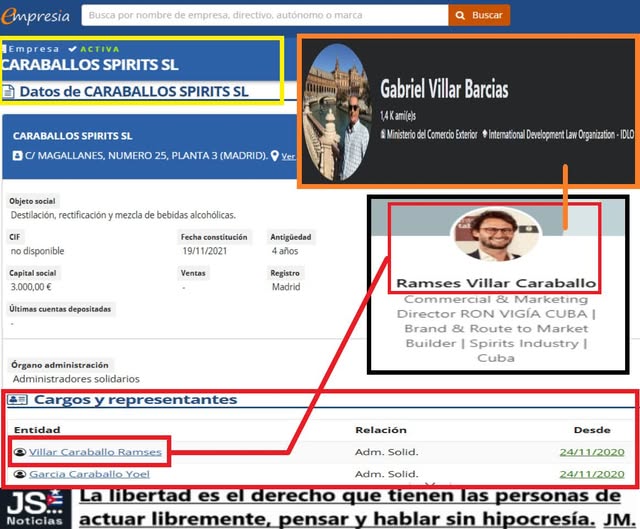The image size is (640, 529).
Task: Click 'Cargos y representantes' section heading
Action: point(135,399)
